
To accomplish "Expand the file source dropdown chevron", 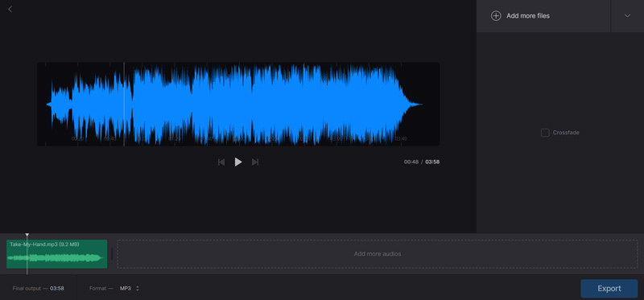I will [x=627, y=16].
